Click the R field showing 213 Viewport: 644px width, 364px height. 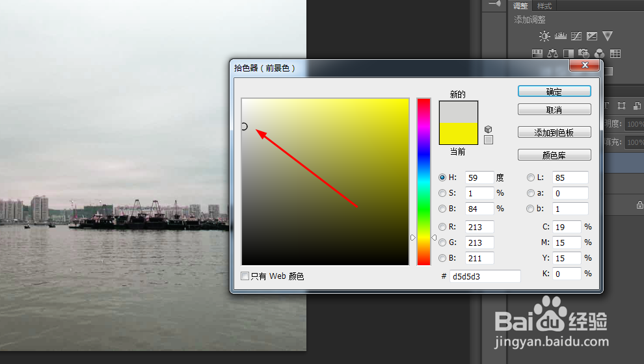pyautogui.click(x=479, y=227)
